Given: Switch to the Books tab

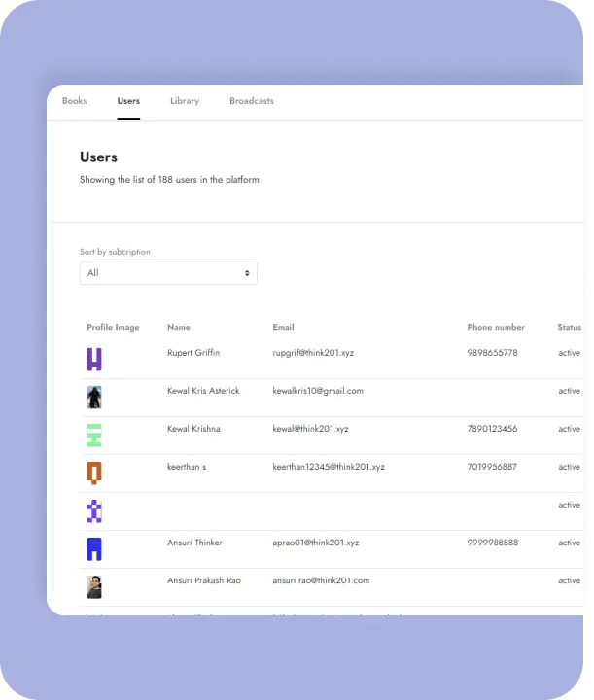Looking at the screenshot, I should pos(74,101).
